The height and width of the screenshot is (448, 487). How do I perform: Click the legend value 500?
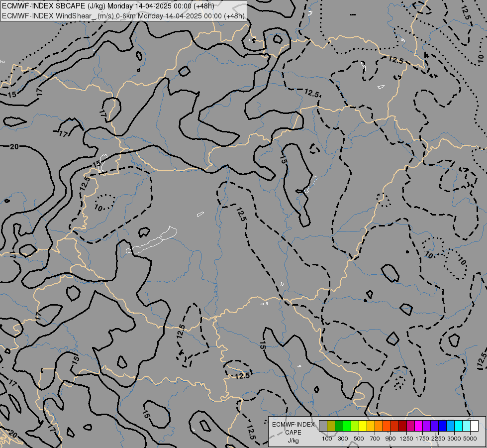(359, 439)
